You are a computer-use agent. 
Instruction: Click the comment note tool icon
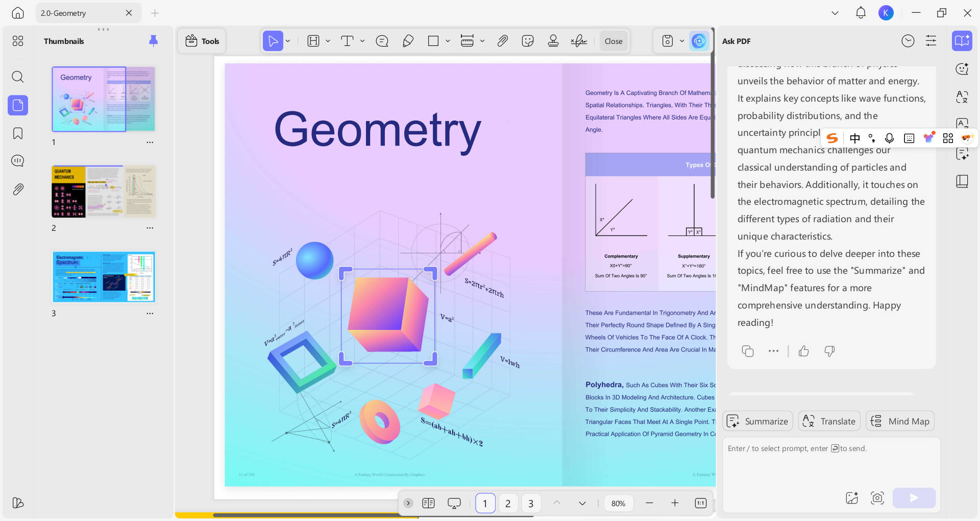[382, 41]
